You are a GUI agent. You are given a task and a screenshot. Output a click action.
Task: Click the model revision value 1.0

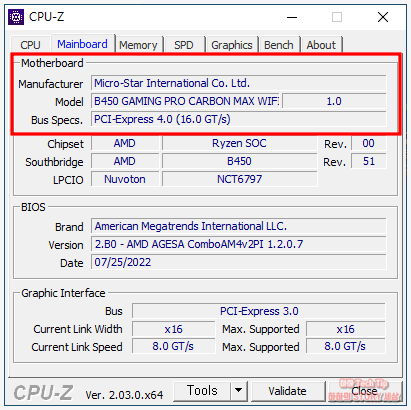334,101
